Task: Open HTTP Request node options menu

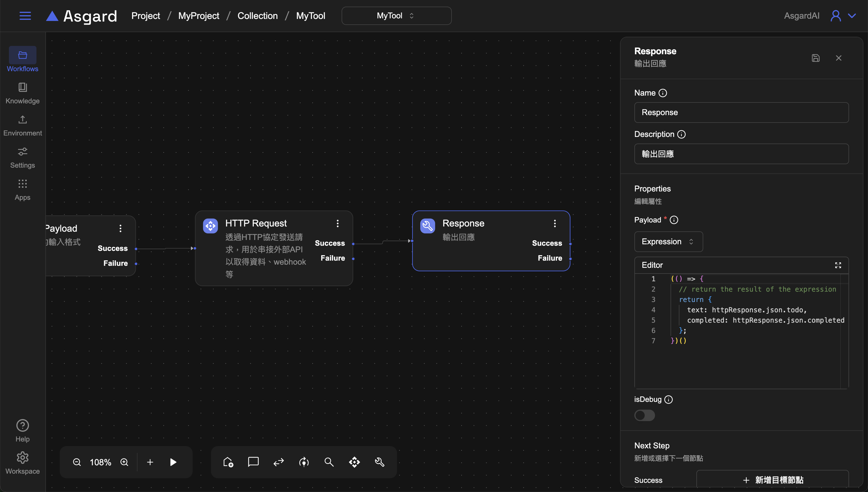Action: pos(337,223)
